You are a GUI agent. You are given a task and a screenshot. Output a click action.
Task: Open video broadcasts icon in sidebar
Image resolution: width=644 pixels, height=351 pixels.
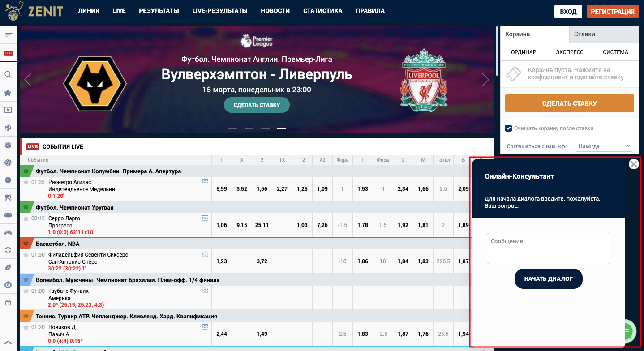point(8,110)
